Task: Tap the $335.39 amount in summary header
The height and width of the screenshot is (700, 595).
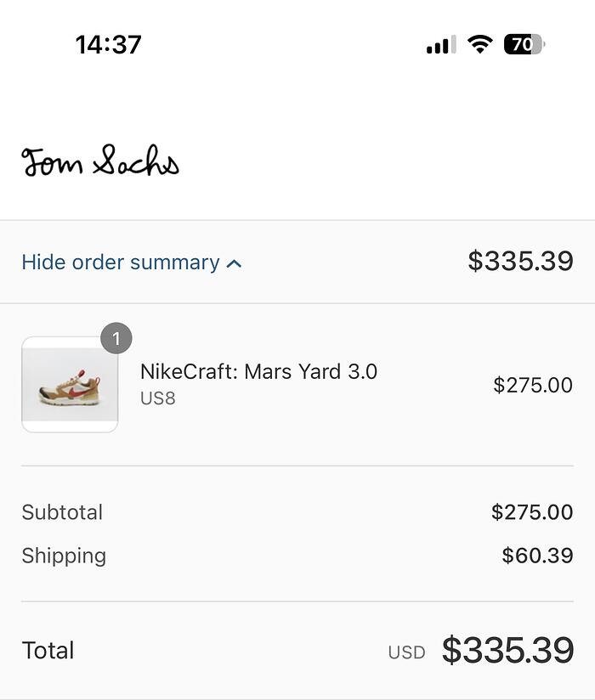Action: pos(520,262)
